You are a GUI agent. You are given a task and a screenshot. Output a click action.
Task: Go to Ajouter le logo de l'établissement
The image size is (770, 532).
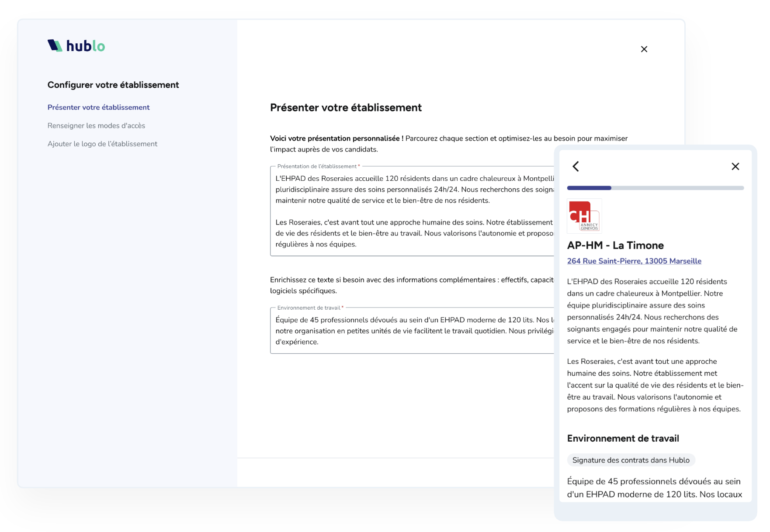click(x=102, y=144)
